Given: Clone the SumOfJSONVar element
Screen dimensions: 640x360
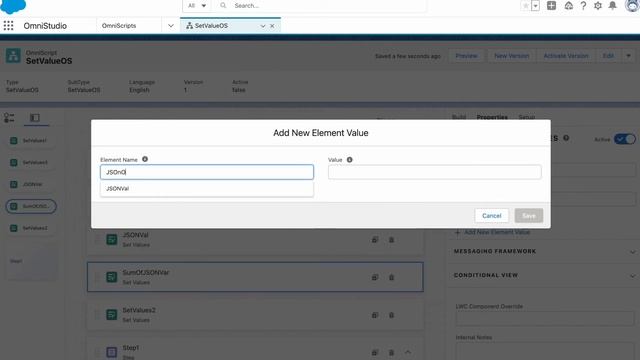Looking at the screenshot, I should click(x=375, y=277).
